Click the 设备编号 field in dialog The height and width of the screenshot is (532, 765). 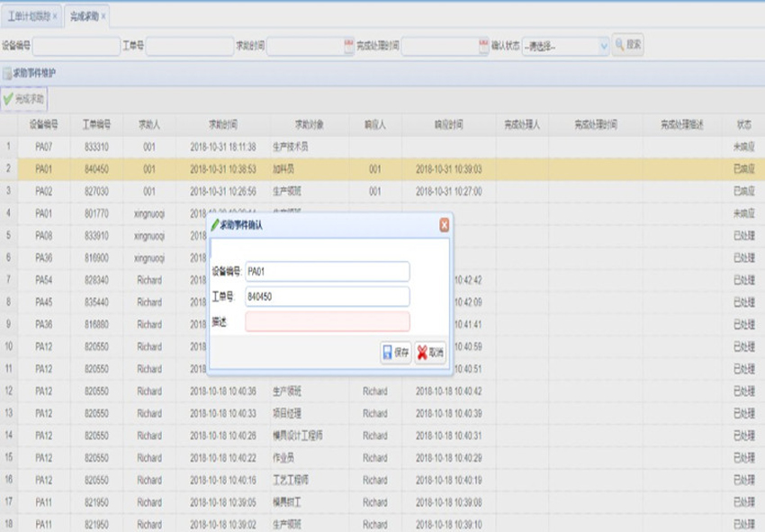327,272
